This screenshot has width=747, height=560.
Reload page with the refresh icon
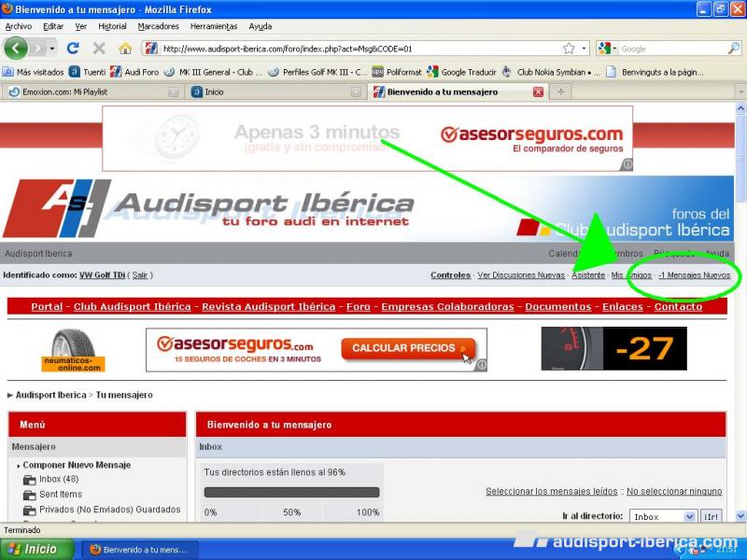click(73, 49)
